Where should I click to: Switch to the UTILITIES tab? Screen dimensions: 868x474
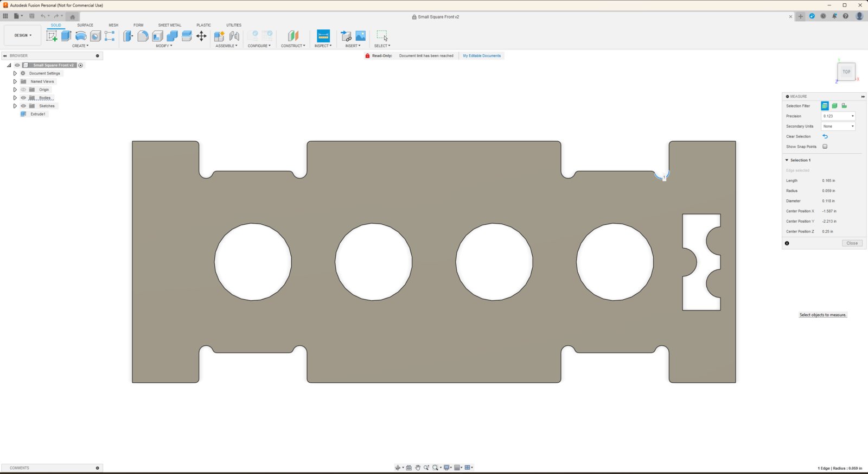click(234, 25)
